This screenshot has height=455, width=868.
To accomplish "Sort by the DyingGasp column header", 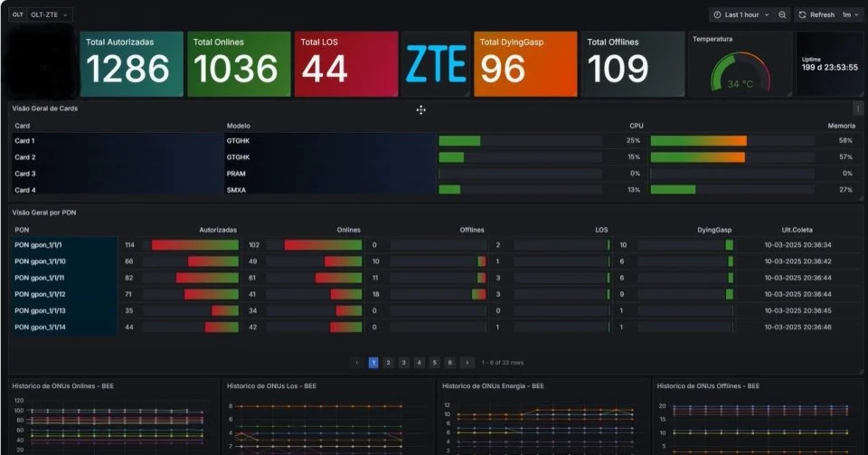I will [714, 230].
